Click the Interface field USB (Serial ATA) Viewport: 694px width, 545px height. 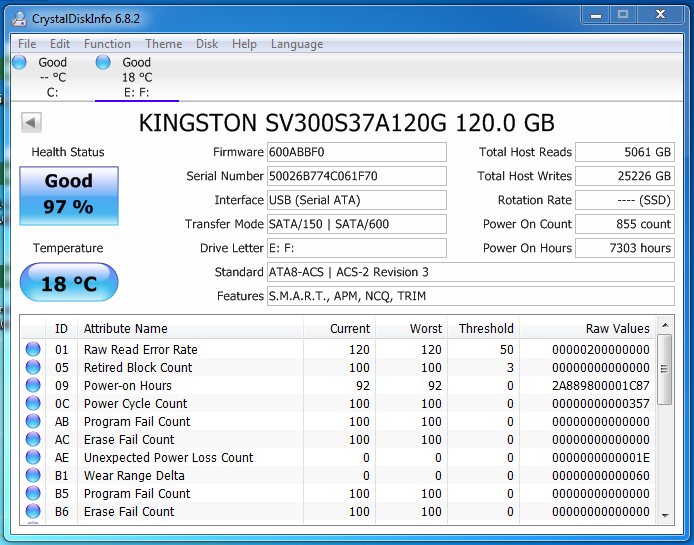(357, 200)
